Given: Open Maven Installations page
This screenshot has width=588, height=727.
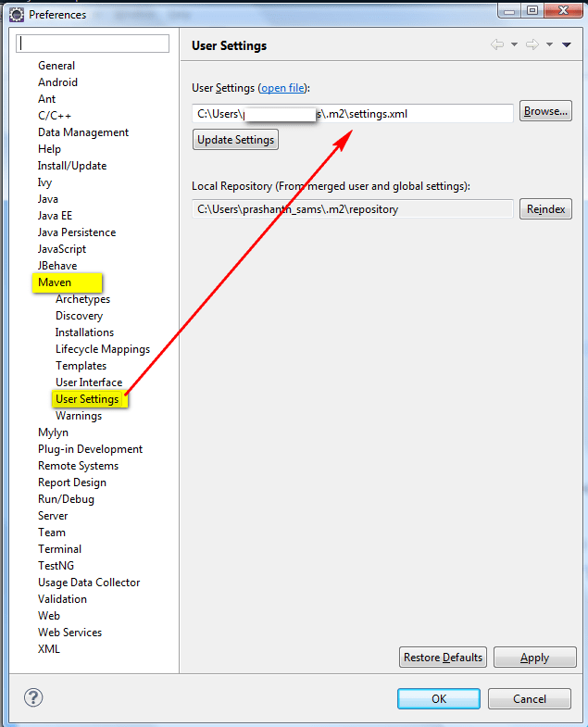Looking at the screenshot, I should tap(84, 332).
